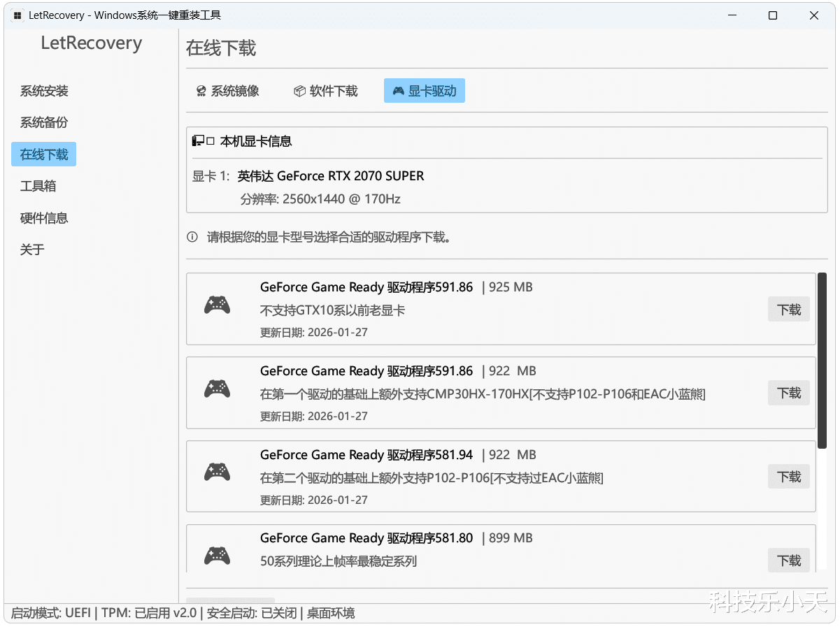Click the gamepad icon of the 581.94 driver
Screen dimensions: 840x629
tap(218, 472)
